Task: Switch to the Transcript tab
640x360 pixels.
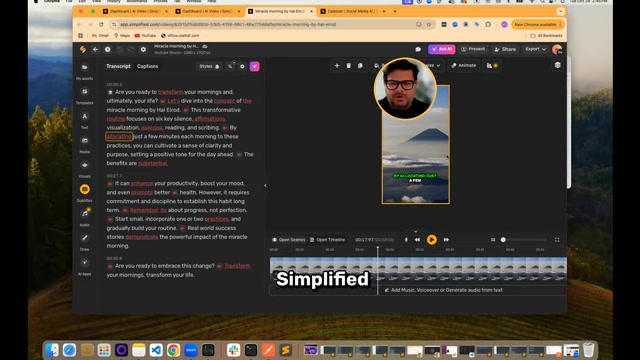Action: pos(118,66)
